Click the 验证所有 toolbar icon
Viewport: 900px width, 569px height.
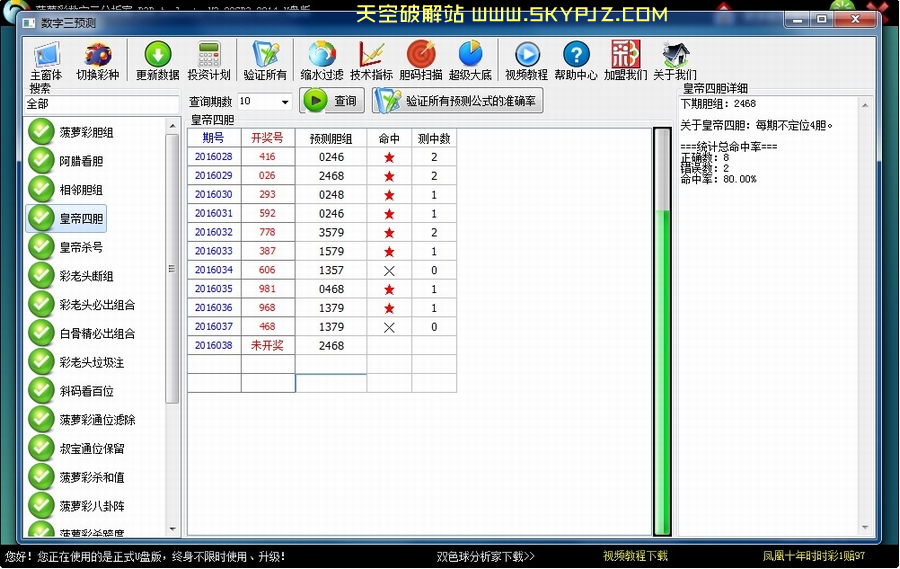[x=265, y=56]
